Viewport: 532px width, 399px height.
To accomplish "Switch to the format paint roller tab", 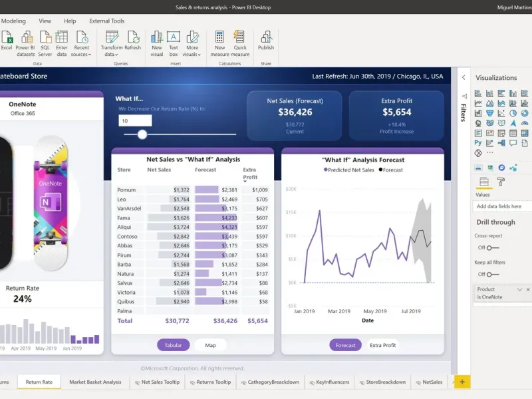I will click(x=501, y=182).
